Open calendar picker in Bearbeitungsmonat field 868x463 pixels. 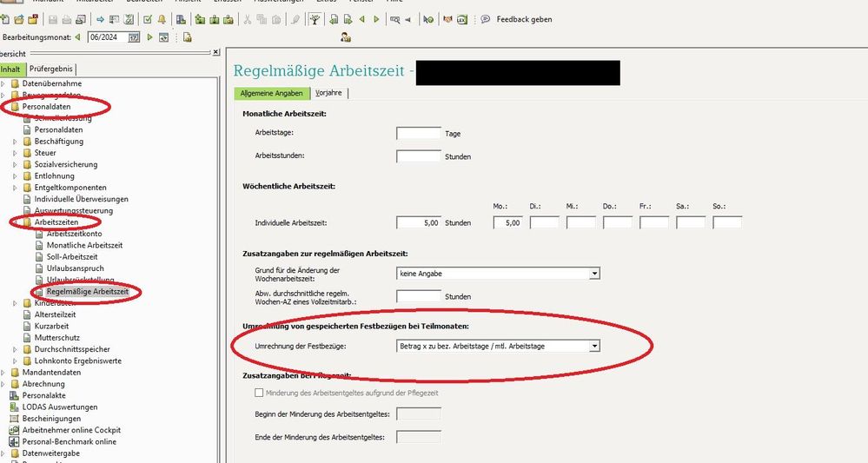click(134, 37)
